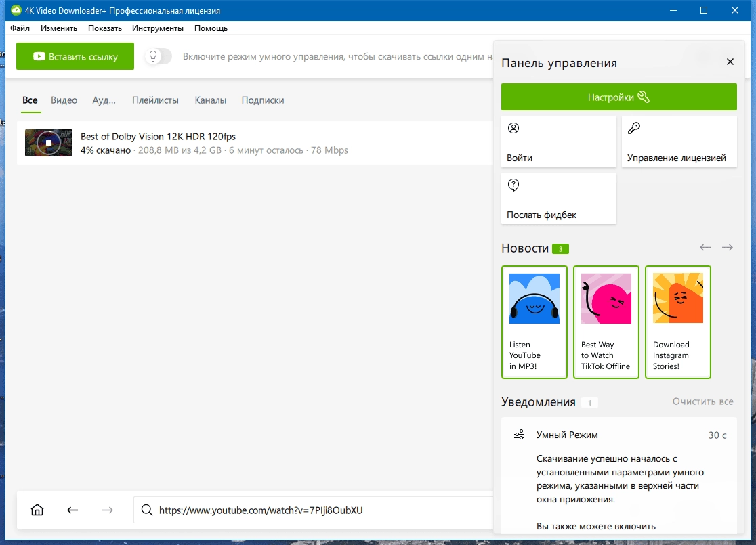
Task: Open the Файл menu
Action: tap(20, 28)
